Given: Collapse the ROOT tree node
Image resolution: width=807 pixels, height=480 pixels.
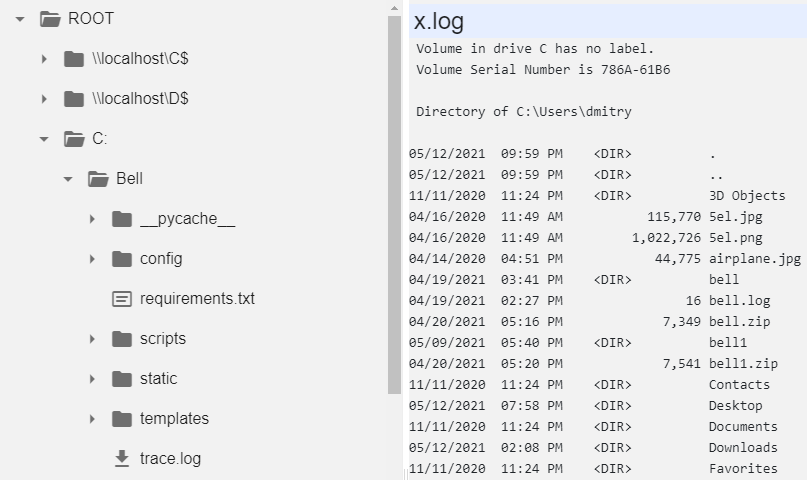Looking at the screenshot, I should [x=20, y=19].
